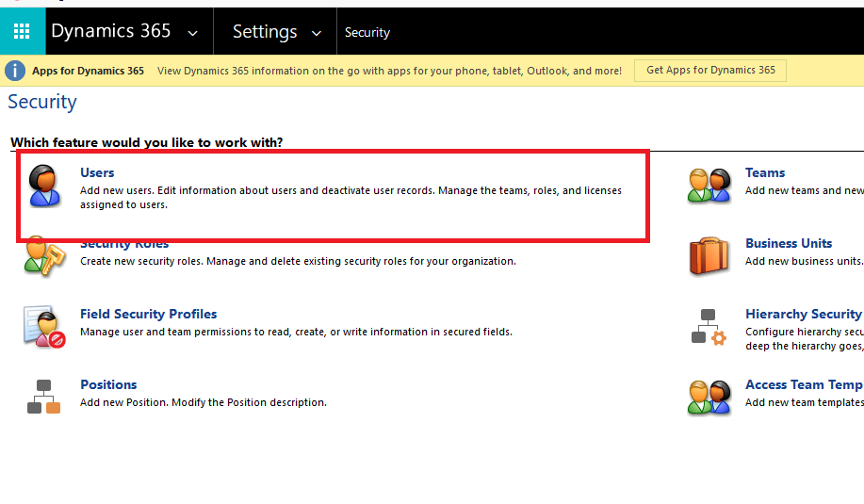Click the Field Security Profiles icon
The image size is (864, 504).
(x=44, y=327)
